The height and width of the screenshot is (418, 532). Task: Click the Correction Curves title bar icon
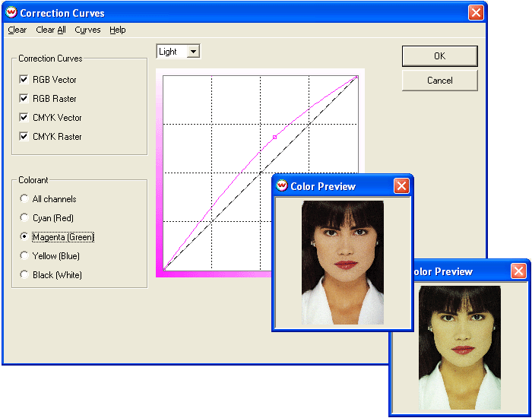pos(11,13)
